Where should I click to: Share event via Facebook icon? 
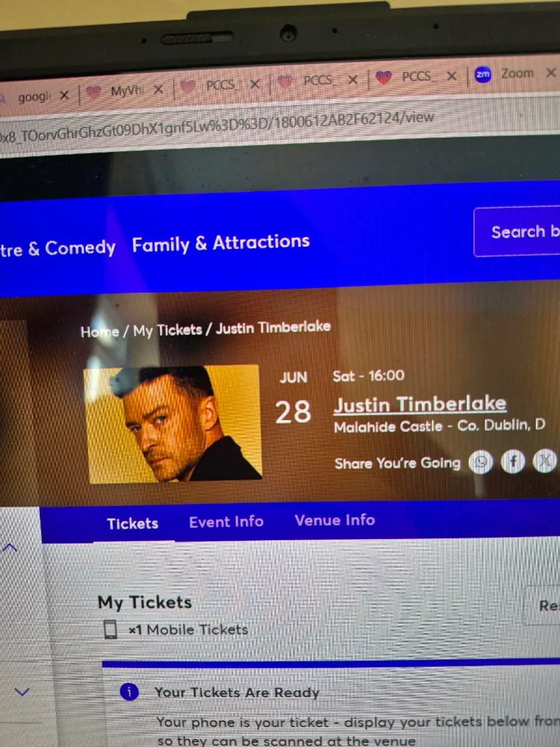tap(513, 462)
